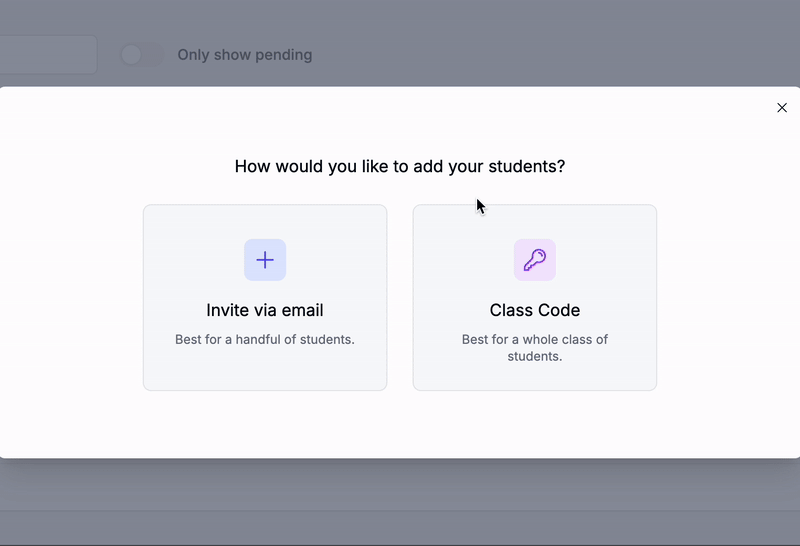Toggle the Only show pending switch
The height and width of the screenshot is (546, 800).
(x=141, y=55)
